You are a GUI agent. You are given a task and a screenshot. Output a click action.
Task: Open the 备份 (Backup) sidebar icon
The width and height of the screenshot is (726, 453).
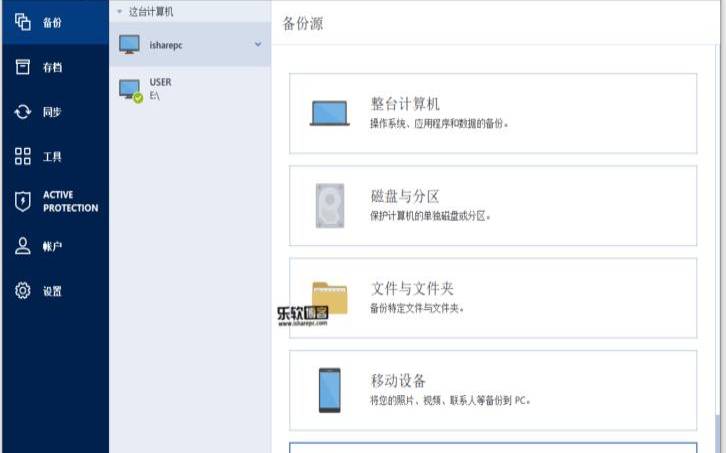point(23,22)
